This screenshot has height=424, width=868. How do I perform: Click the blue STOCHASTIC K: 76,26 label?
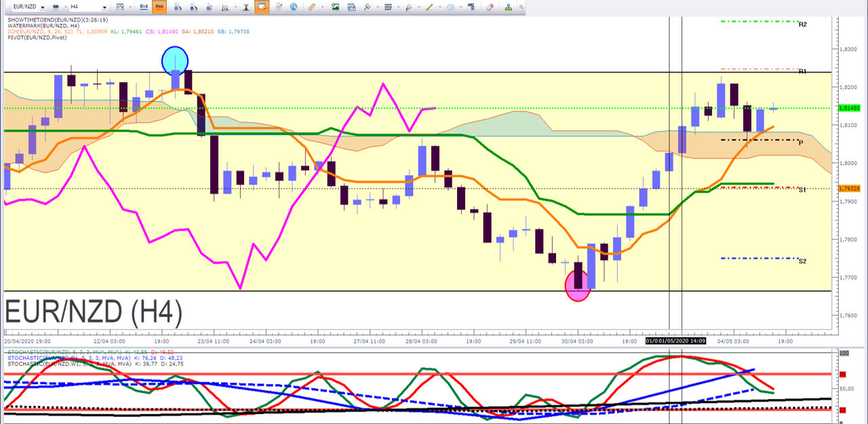96,358
